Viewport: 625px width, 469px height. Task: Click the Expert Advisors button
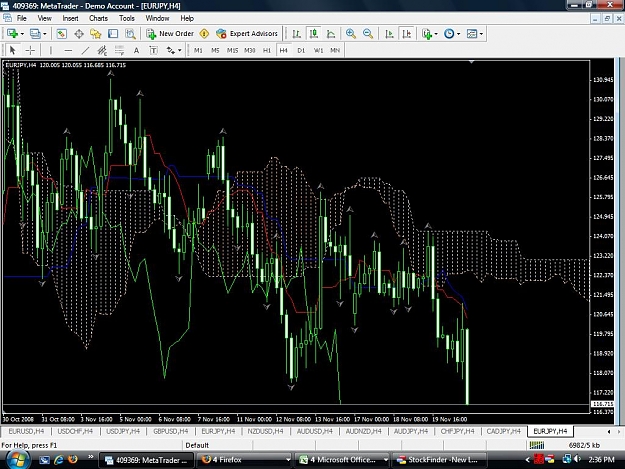247,34
